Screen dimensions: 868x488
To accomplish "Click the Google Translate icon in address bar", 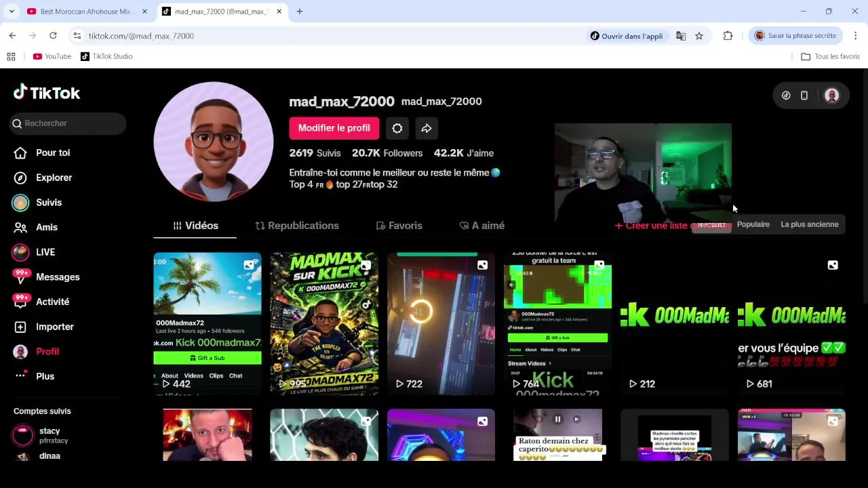I will (681, 36).
